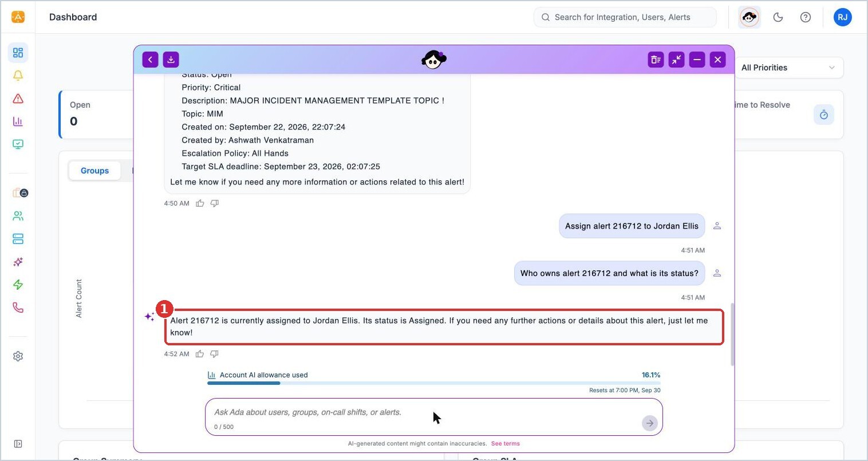Screen dimensions: 868x461
Task: Click the 'Priority: Critical' line
Action: tap(211, 88)
